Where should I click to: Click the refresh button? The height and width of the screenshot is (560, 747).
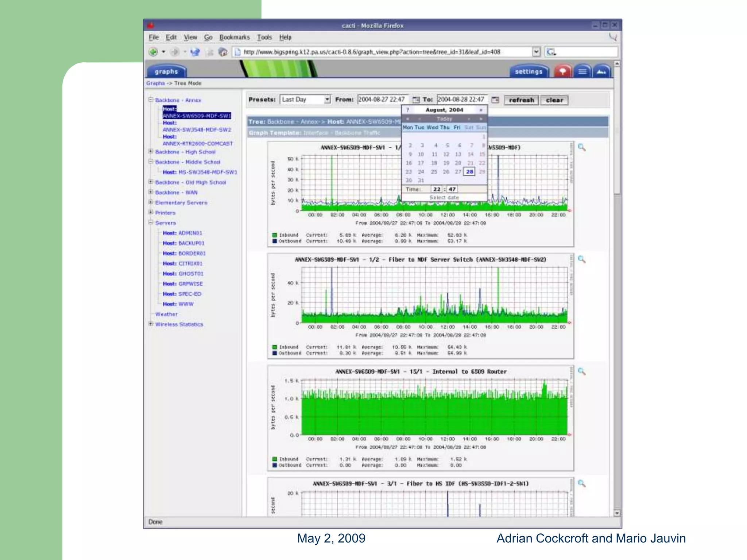[x=521, y=100]
